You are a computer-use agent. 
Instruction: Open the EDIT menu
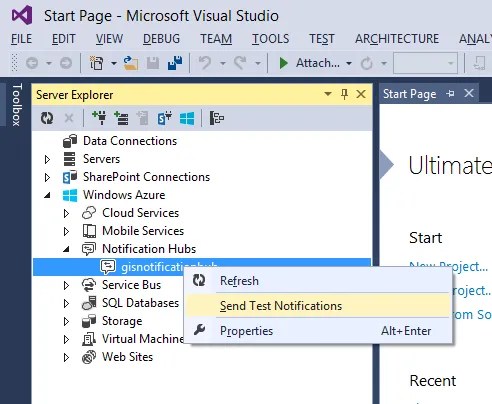pyautogui.click(x=64, y=39)
